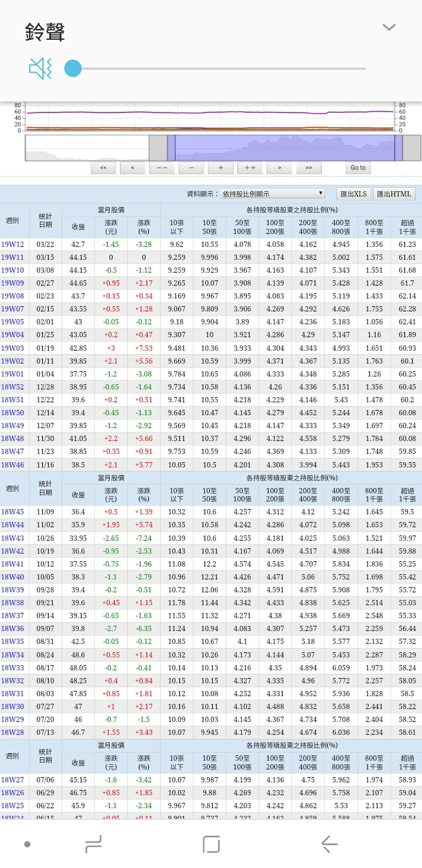This screenshot has width=422, height=868.
Task: Open week link 18W49
Action: point(12,426)
